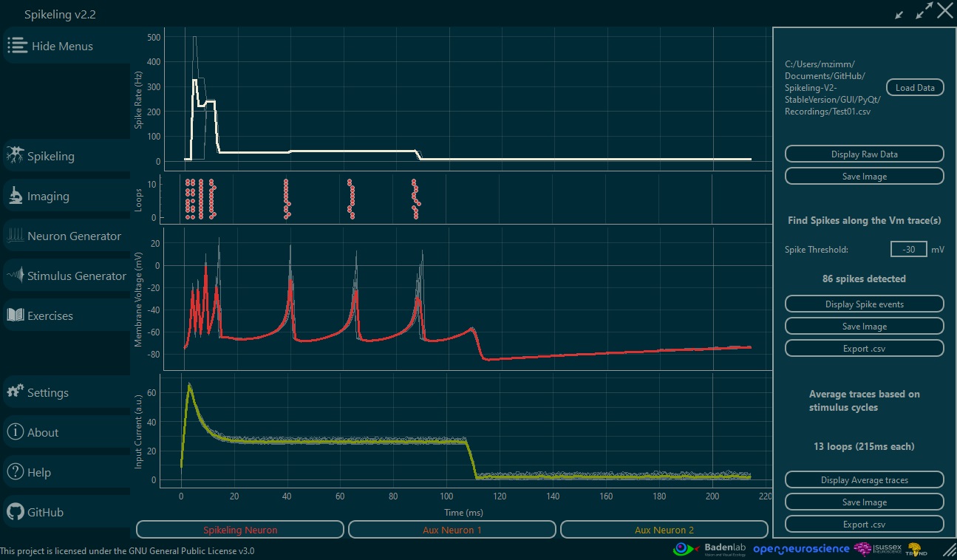Switch to the Spikeling Neuron tab
Viewport: 957px width, 560px height.
click(x=240, y=530)
